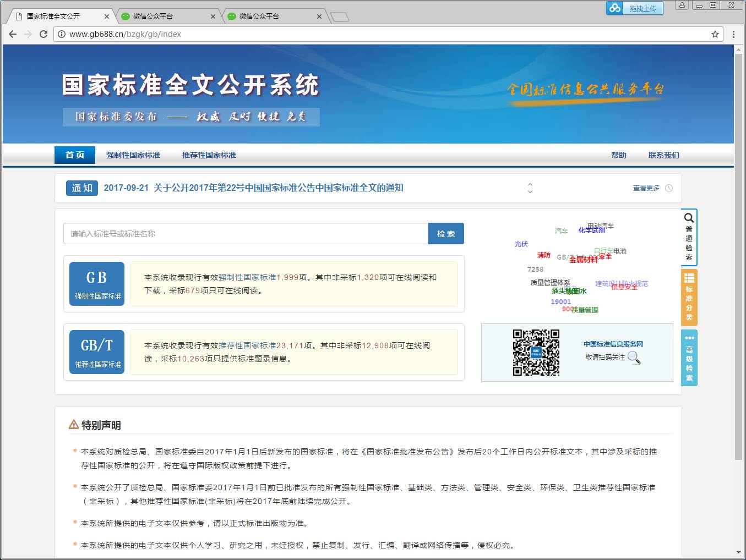Click the 光伏 tag in tag cloud

(521, 244)
